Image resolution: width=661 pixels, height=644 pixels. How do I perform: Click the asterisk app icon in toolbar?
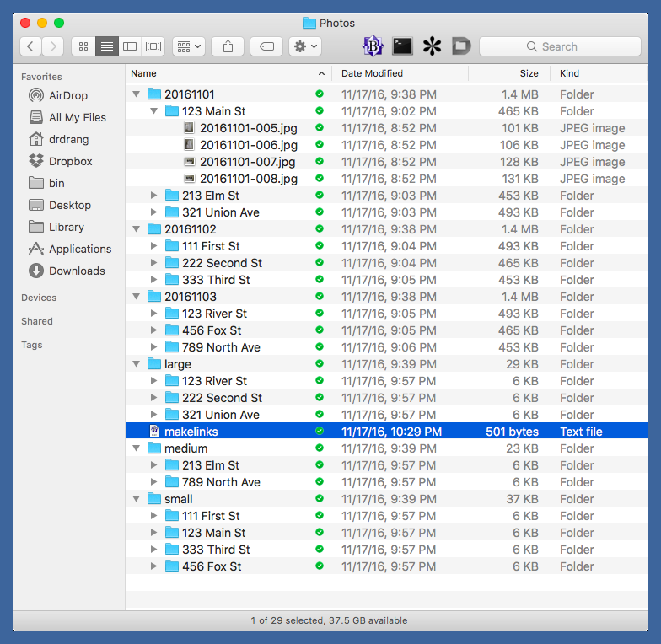[432, 46]
